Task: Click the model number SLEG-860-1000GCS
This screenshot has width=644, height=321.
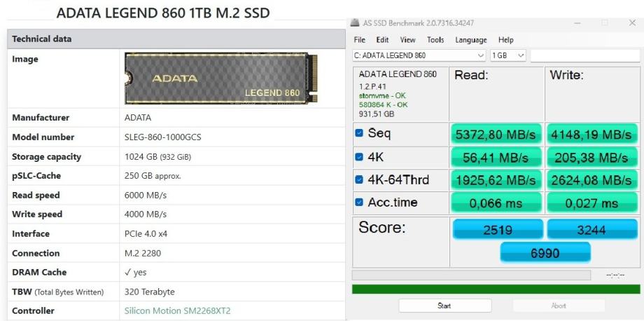Action: click(x=162, y=137)
